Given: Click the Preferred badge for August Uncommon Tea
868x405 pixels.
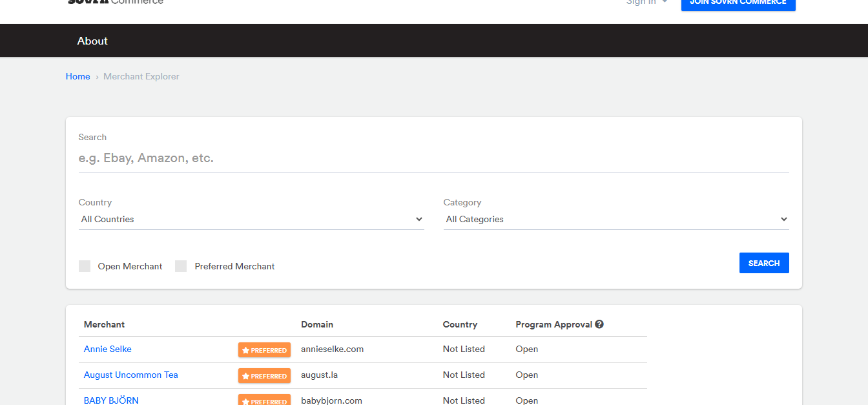Looking at the screenshot, I should [264, 376].
